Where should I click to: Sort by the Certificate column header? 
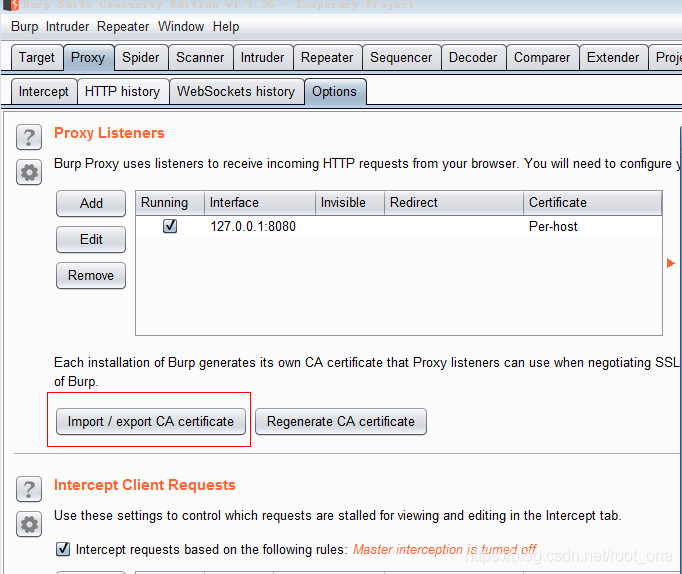coord(592,203)
